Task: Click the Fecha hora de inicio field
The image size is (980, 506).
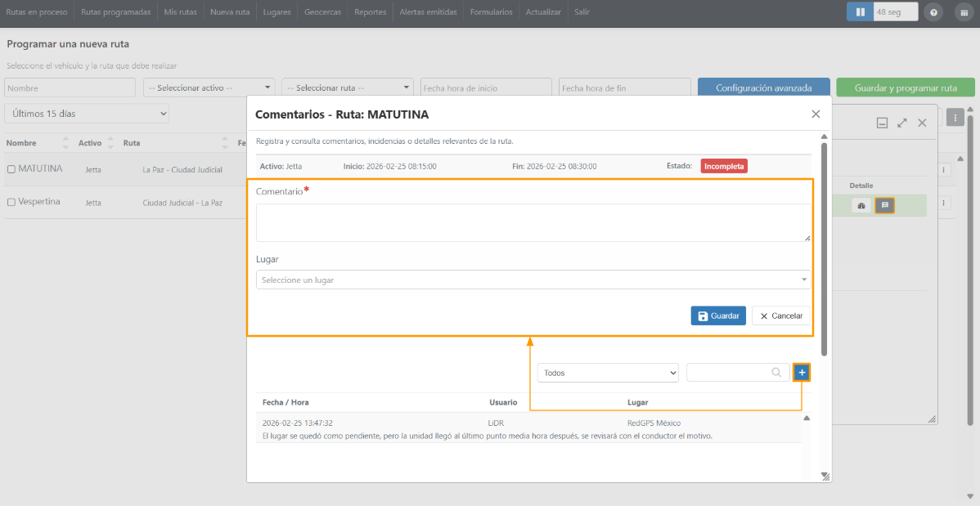Action: click(486, 87)
